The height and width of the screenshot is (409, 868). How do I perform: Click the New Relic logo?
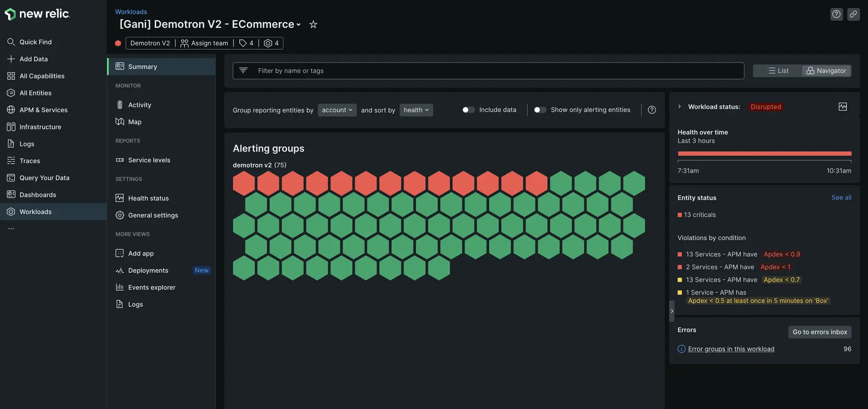[x=37, y=14]
